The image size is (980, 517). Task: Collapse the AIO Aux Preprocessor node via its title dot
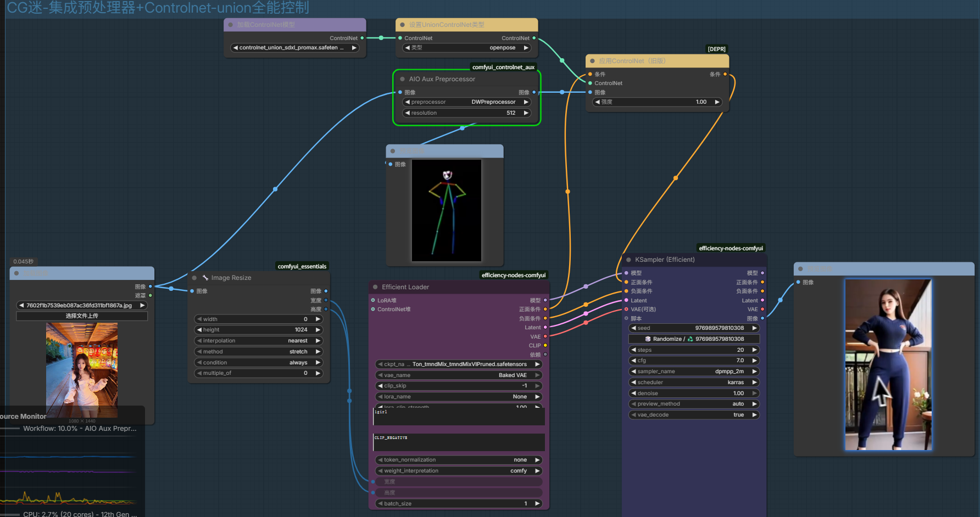tap(403, 79)
